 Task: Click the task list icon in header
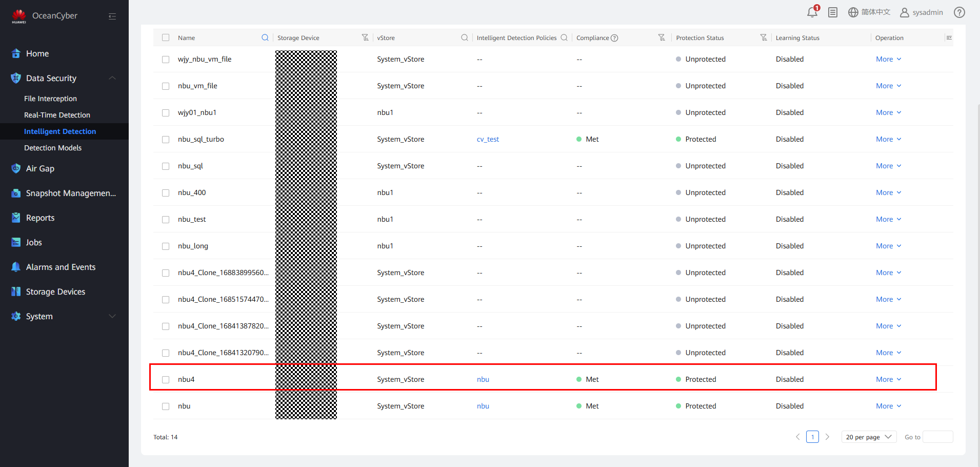(833, 12)
